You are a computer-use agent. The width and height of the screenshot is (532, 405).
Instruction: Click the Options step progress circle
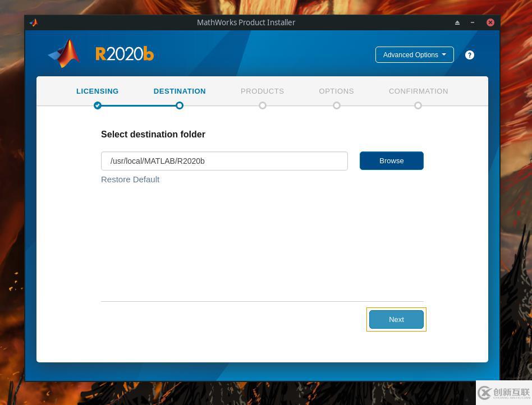336,105
